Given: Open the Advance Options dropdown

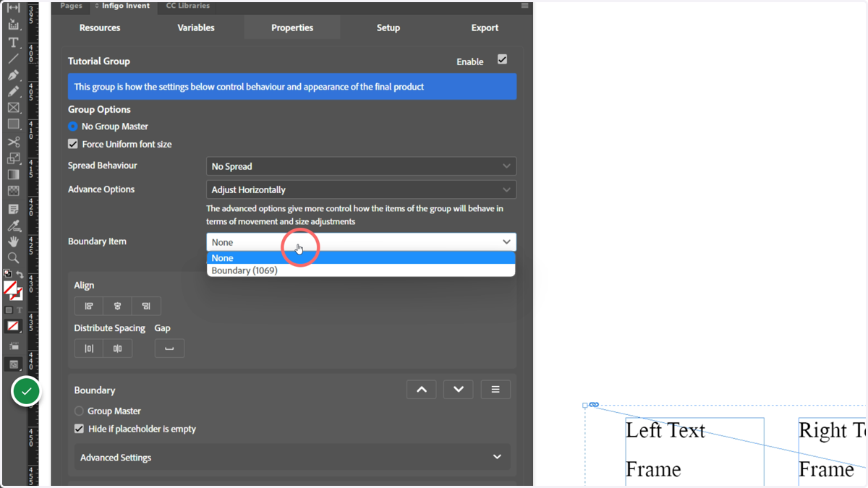Looking at the screenshot, I should pos(361,189).
